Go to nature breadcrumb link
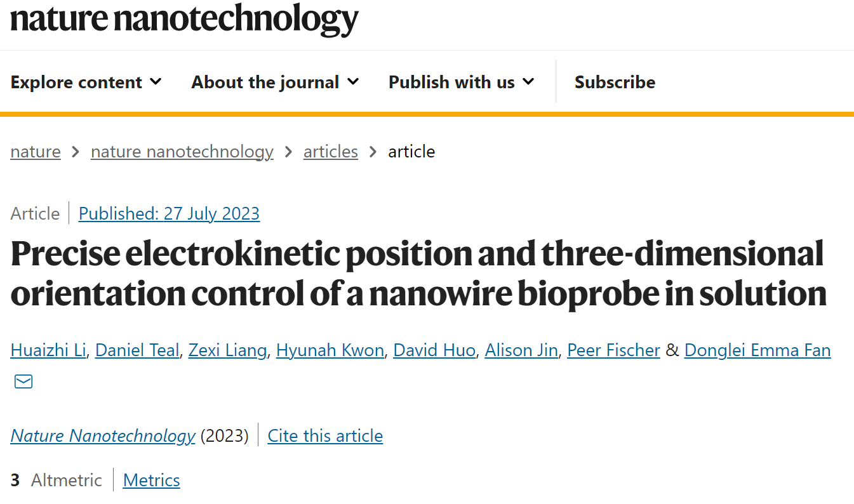Viewport: 854px width, 504px height. coord(36,152)
